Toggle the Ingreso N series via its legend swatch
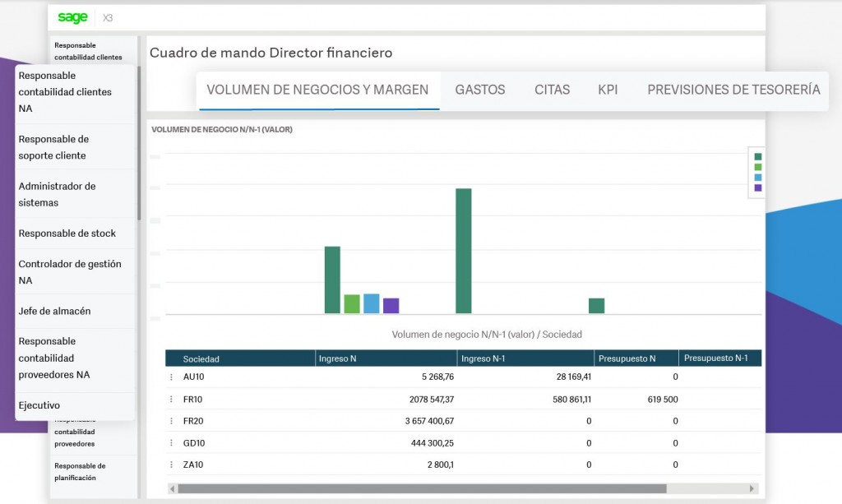842x504 pixels. click(x=757, y=156)
